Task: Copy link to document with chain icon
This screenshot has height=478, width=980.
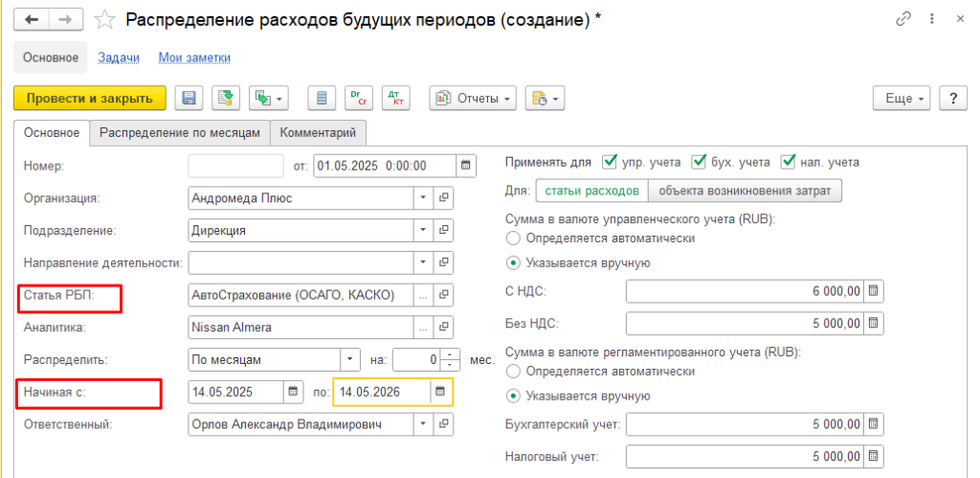Action: pos(903,20)
